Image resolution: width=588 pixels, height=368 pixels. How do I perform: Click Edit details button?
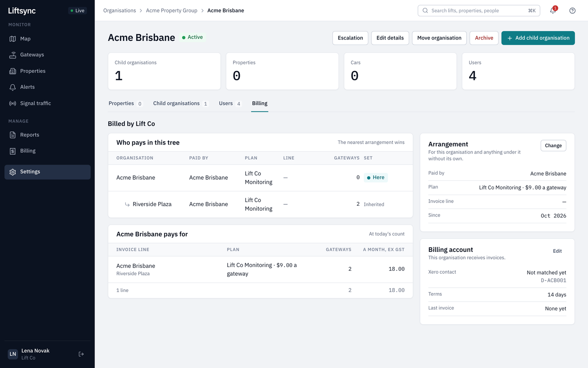click(x=390, y=38)
